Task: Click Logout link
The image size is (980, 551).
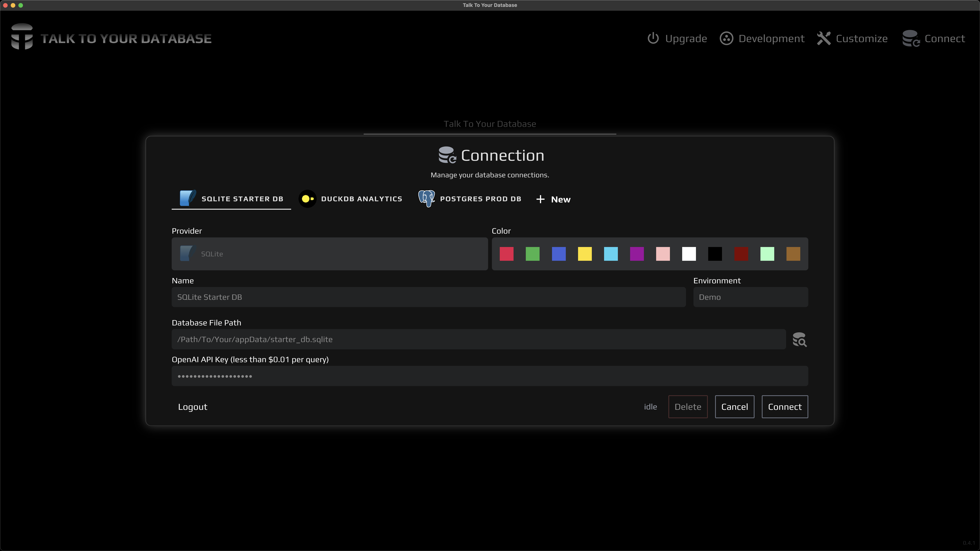Action: point(193,407)
